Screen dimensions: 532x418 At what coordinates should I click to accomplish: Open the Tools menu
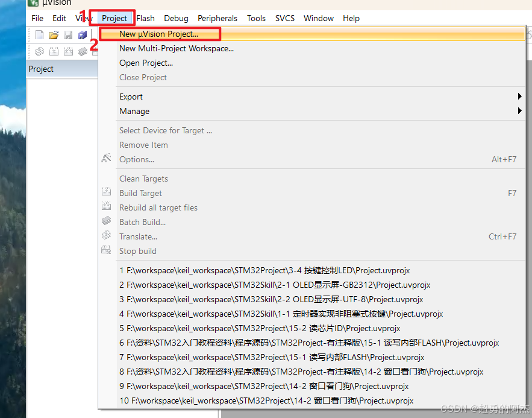click(256, 18)
